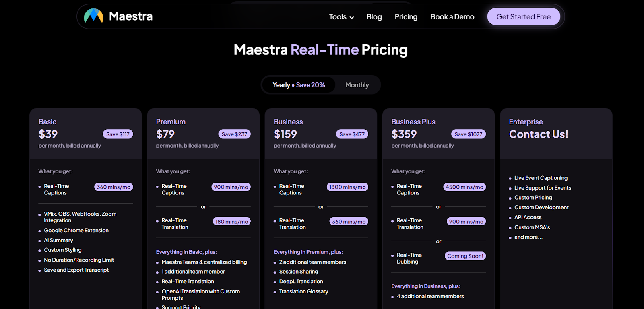Click API Access item
Screen dimensions: 644x309
pos(528,217)
